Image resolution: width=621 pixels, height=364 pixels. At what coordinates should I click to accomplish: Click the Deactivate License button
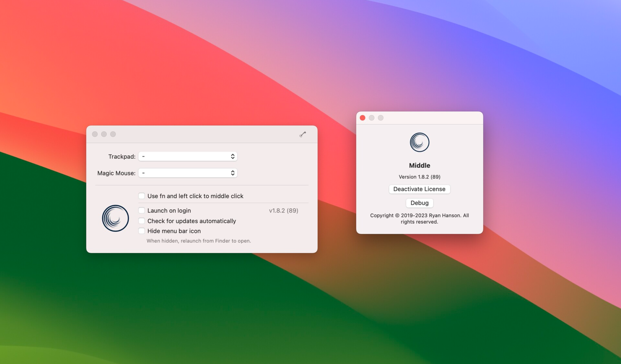click(419, 189)
